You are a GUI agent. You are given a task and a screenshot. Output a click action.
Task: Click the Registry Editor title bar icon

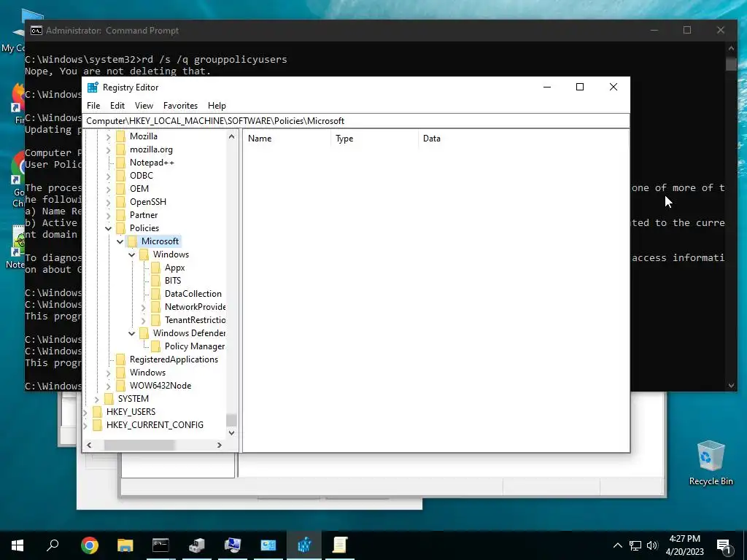coord(93,87)
